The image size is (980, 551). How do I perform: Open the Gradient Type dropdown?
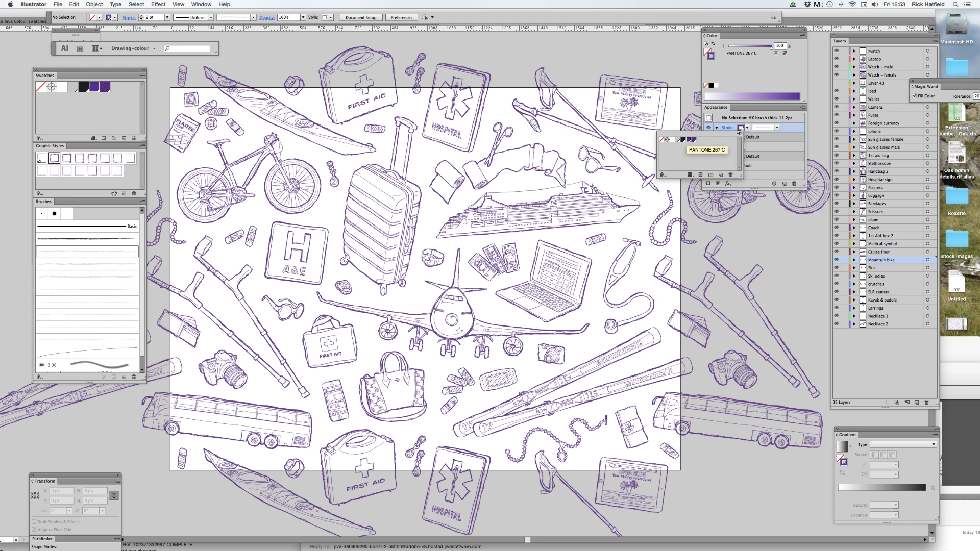pos(903,445)
